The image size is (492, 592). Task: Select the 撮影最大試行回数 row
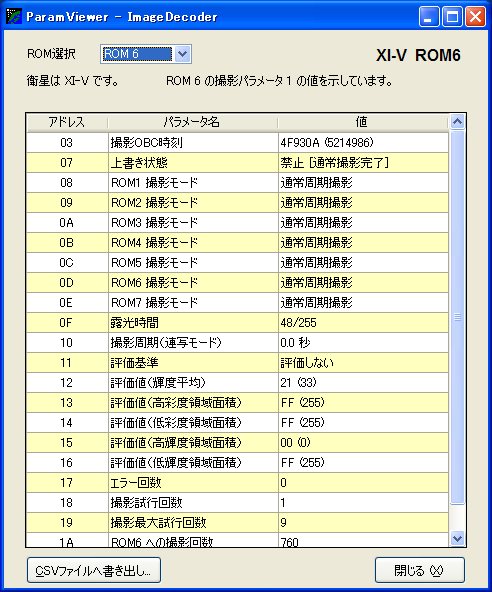point(238,523)
